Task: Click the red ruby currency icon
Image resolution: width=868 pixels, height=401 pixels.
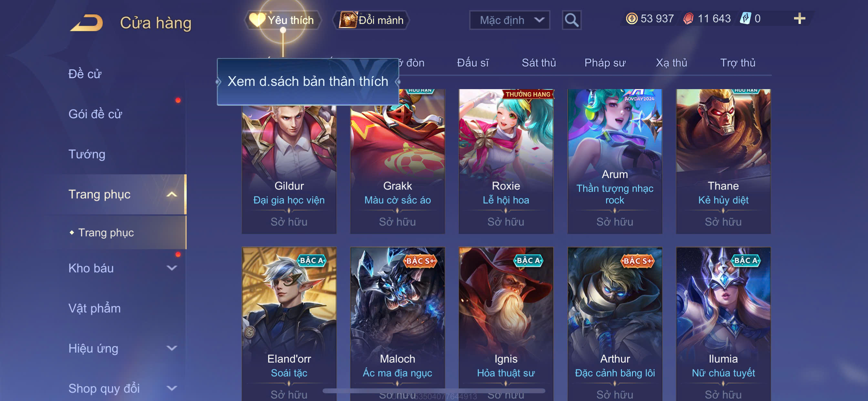Action: 688,18
